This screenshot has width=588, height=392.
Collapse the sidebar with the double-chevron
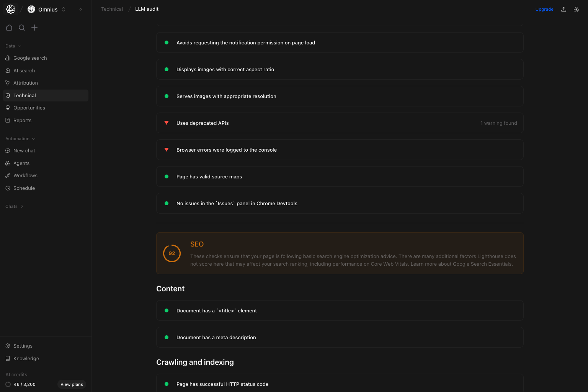coord(81,9)
